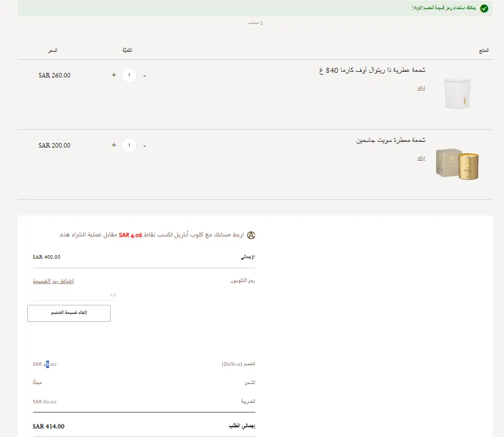Click the SAR 260.00 price
This screenshot has height=437, width=504.
(x=54, y=75)
